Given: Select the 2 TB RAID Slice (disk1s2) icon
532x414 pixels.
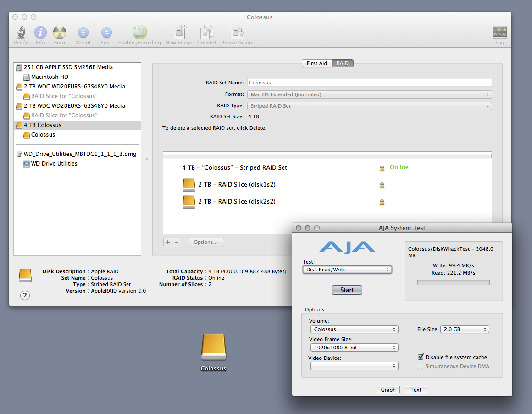Looking at the screenshot, I should click(x=188, y=185).
